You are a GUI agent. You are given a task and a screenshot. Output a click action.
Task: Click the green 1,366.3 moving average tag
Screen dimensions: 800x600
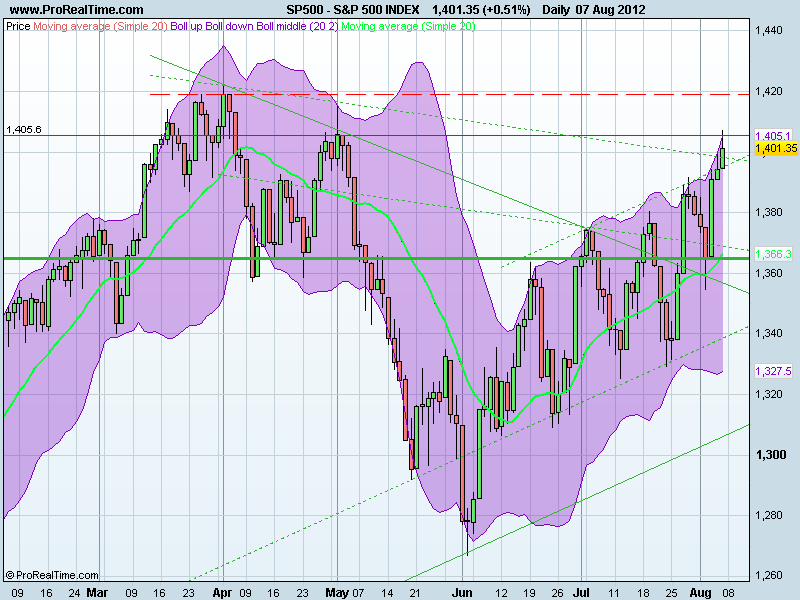tap(773, 254)
